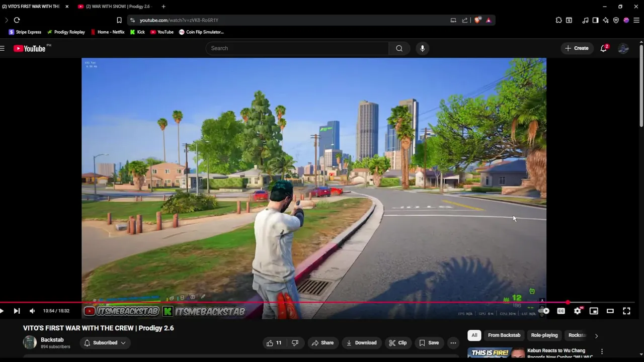Share this video
The height and width of the screenshot is (362, 644).
tap(323, 343)
